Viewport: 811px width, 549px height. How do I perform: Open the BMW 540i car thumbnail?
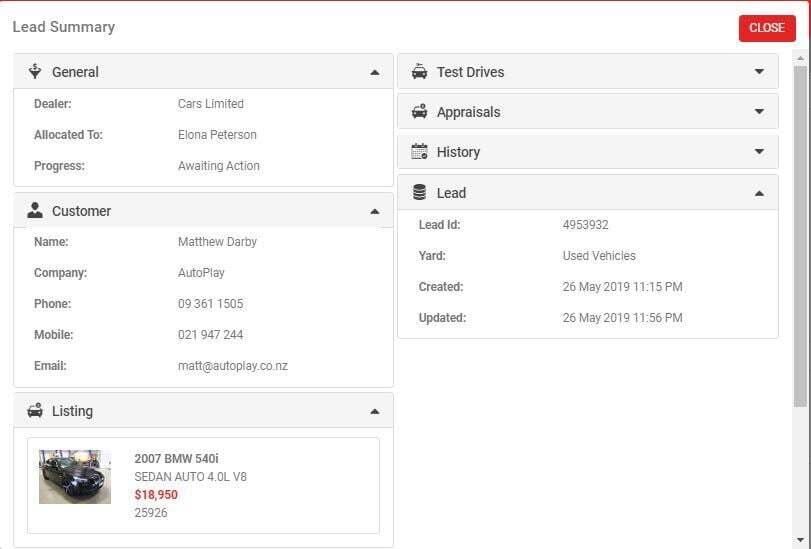75,477
